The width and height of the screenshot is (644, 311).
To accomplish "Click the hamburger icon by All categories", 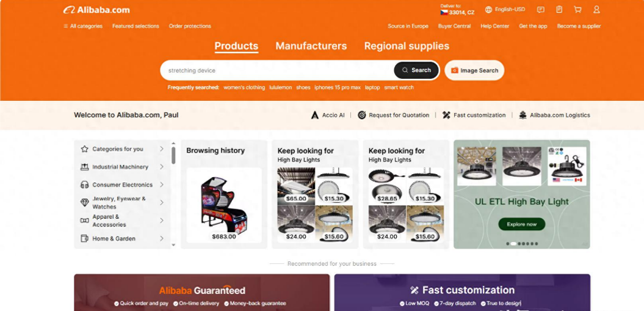I will click(66, 26).
